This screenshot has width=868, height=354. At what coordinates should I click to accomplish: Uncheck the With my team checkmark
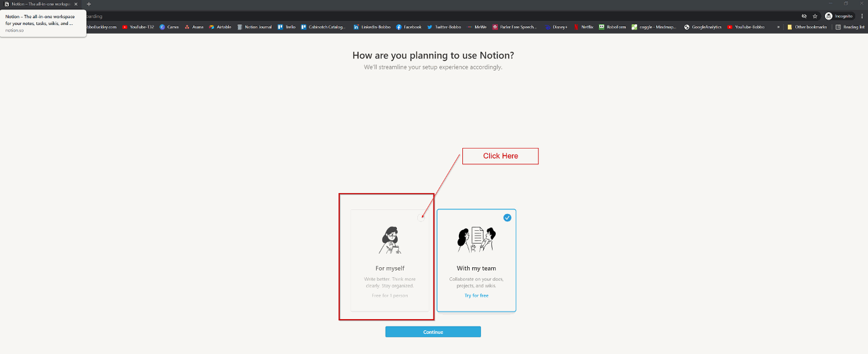point(507,217)
